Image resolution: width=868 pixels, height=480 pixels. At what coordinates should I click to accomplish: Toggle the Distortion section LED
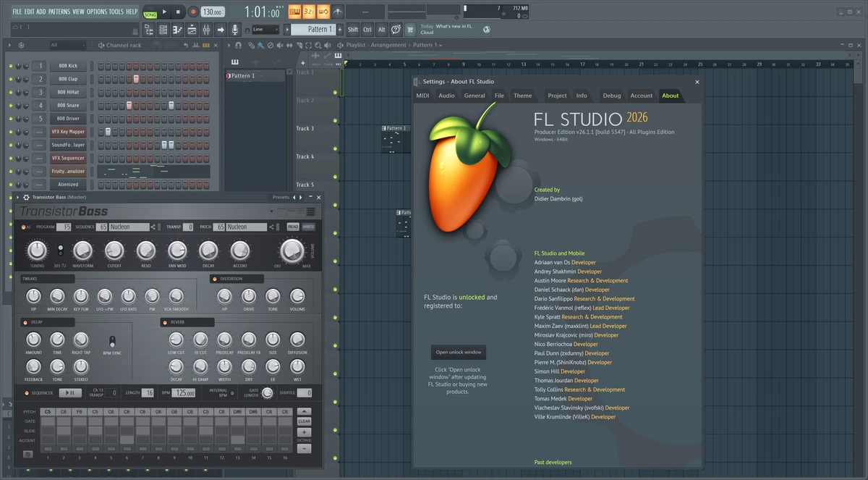pos(214,279)
